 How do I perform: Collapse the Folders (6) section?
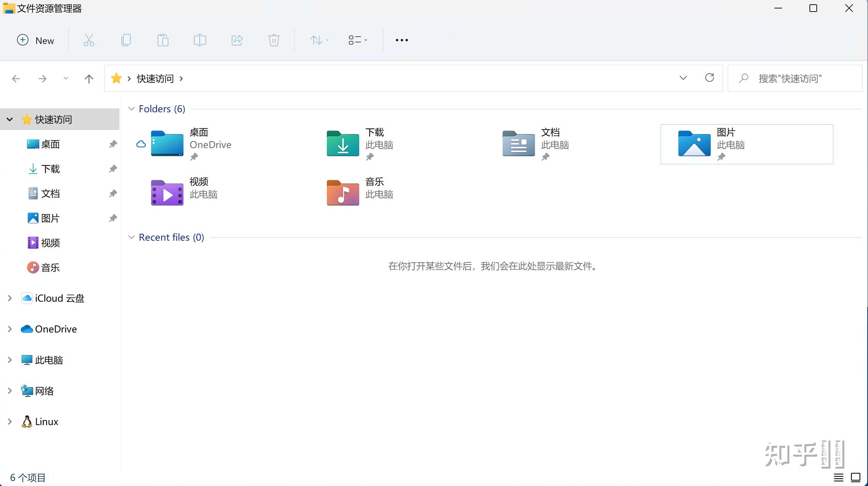pos(131,109)
